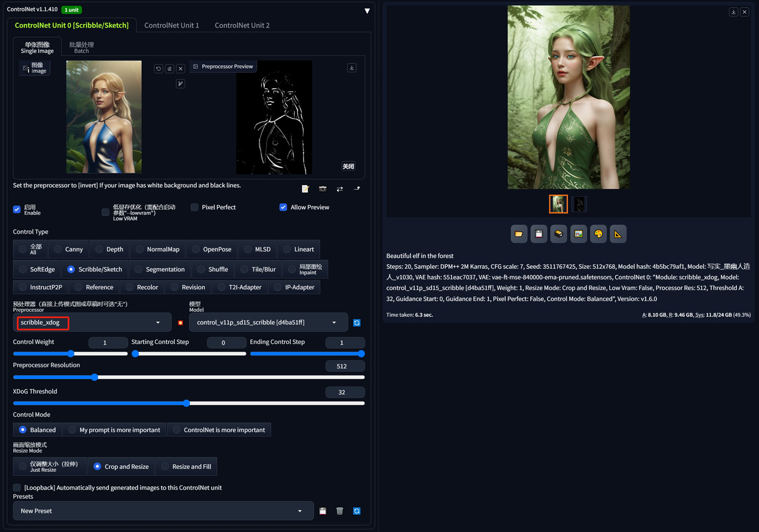
Task: Click the 关闭 close preview button
Action: click(348, 166)
